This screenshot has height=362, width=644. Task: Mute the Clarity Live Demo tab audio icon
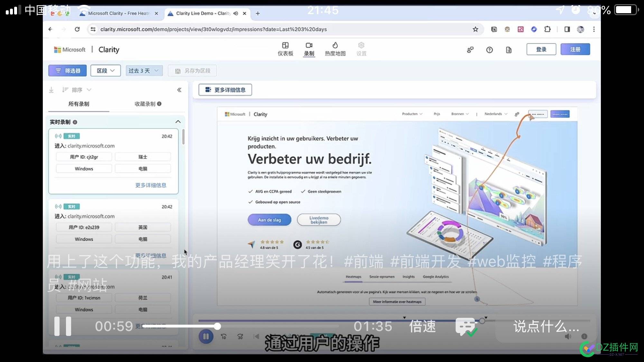click(236, 13)
